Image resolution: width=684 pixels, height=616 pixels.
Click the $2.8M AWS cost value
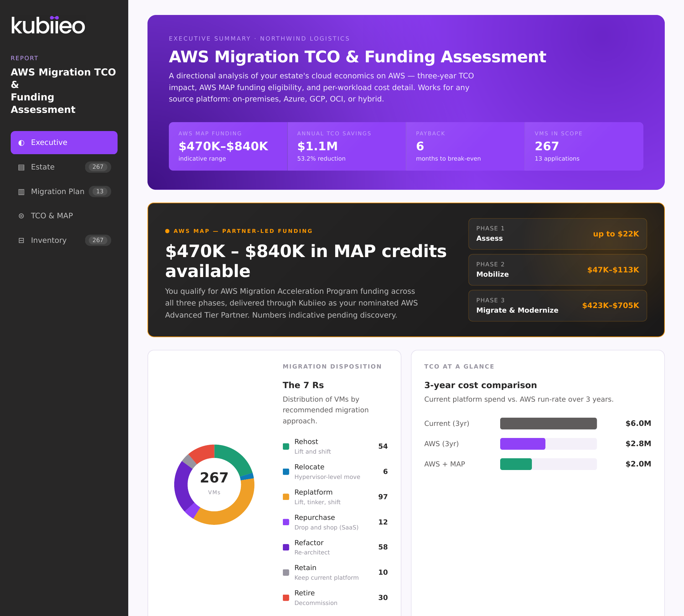pos(638,444)
